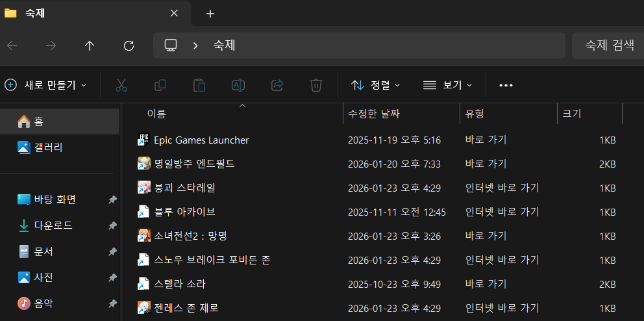Select the 젠레스 존 제로 shortcut icon
The width and height of the screenshot is (644, 321).
pyautogui.click(x=143, y=307)
